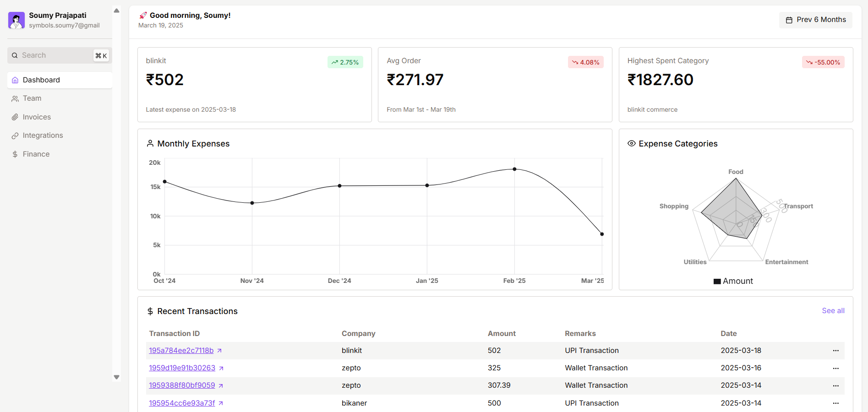Click the Finance dollar icon
868x412 pixels.
pos(15,154)
